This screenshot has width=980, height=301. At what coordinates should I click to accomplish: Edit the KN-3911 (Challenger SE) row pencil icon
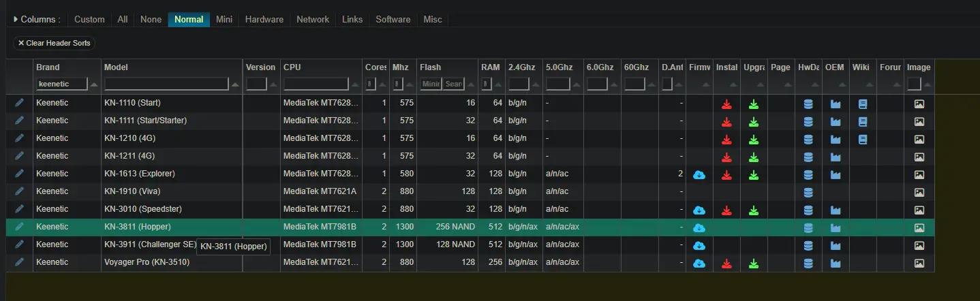point(19,244)
